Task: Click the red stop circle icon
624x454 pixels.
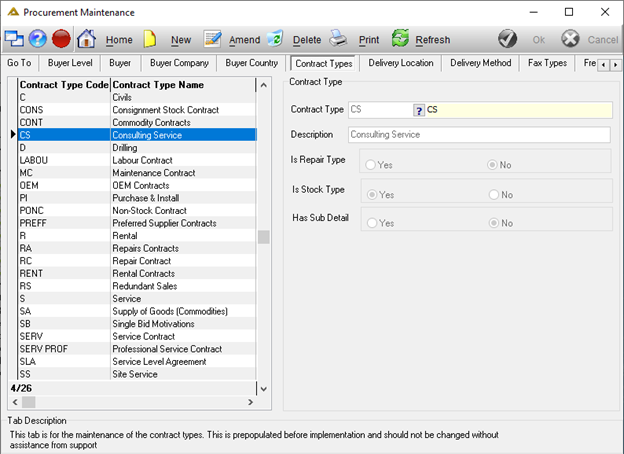Action: 61,39
